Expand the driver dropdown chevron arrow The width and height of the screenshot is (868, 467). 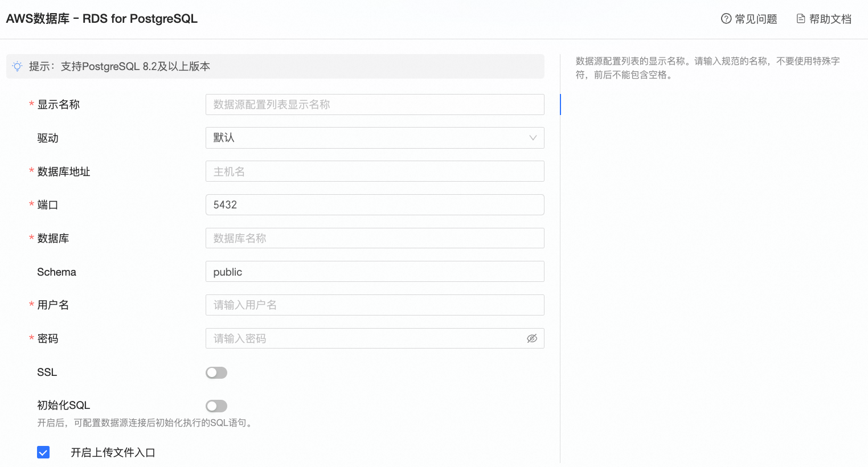point(533,138)
